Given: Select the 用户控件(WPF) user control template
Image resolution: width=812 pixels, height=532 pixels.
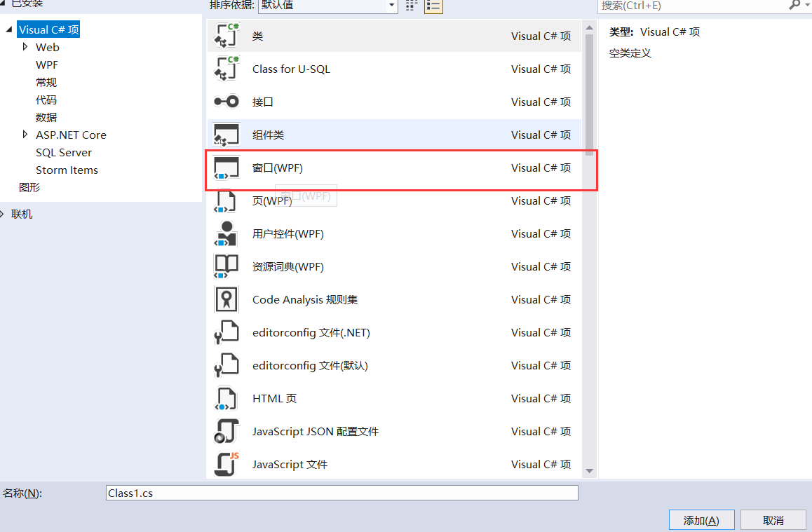Looking at the screenshot, I should pos(226,233).
